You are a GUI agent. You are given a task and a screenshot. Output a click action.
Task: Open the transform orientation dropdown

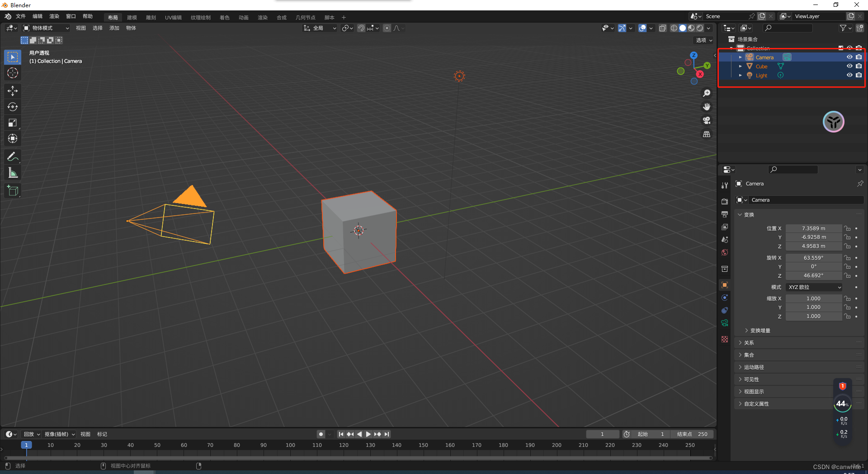(x=320, y=28)
